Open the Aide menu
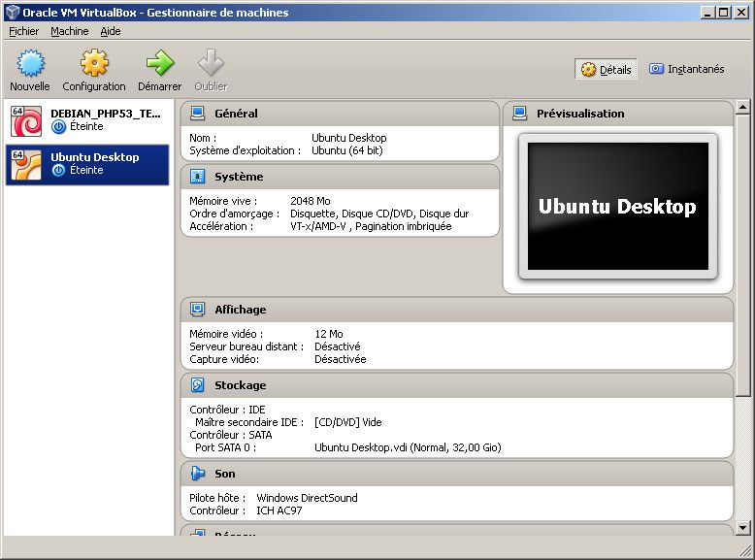 click(x=111, y=31)
